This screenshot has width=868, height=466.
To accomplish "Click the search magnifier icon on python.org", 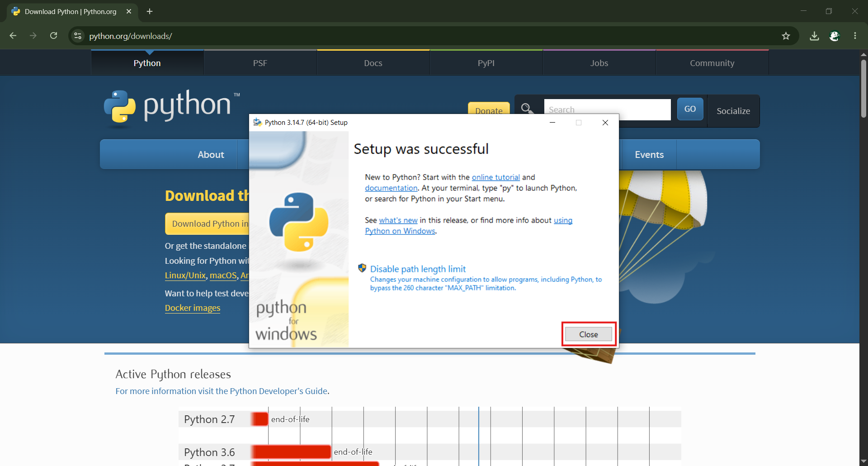I will 527,109.
